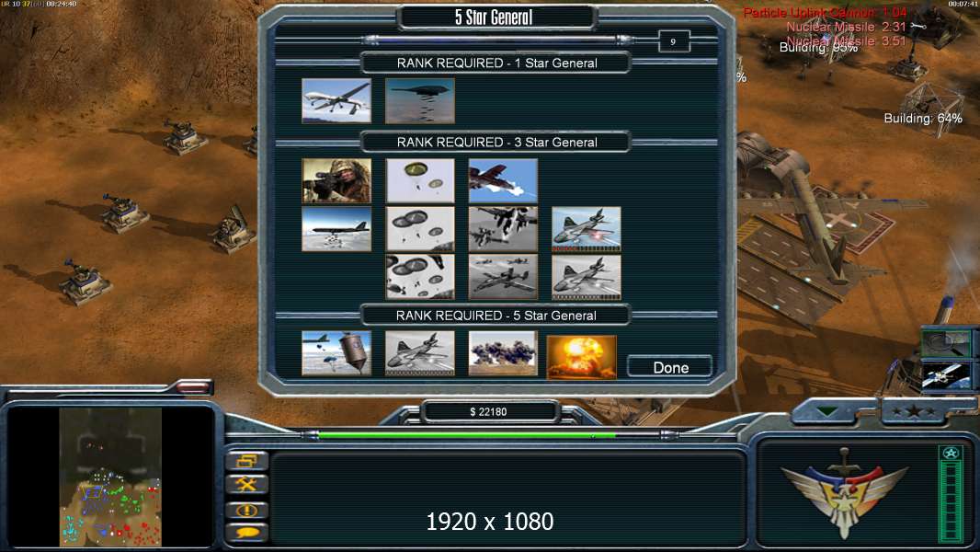
Task: Choose the Fuel Air Bomb explosion power
Action: click(503, 353)
